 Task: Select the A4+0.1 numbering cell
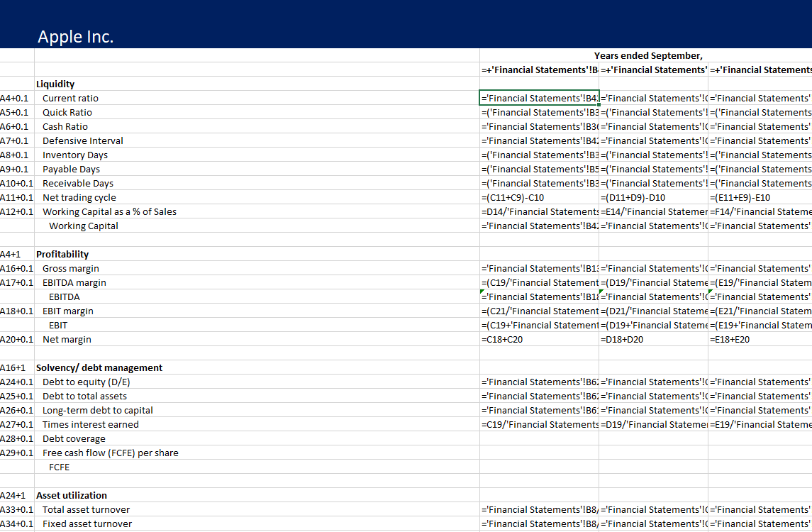[16, 98]
